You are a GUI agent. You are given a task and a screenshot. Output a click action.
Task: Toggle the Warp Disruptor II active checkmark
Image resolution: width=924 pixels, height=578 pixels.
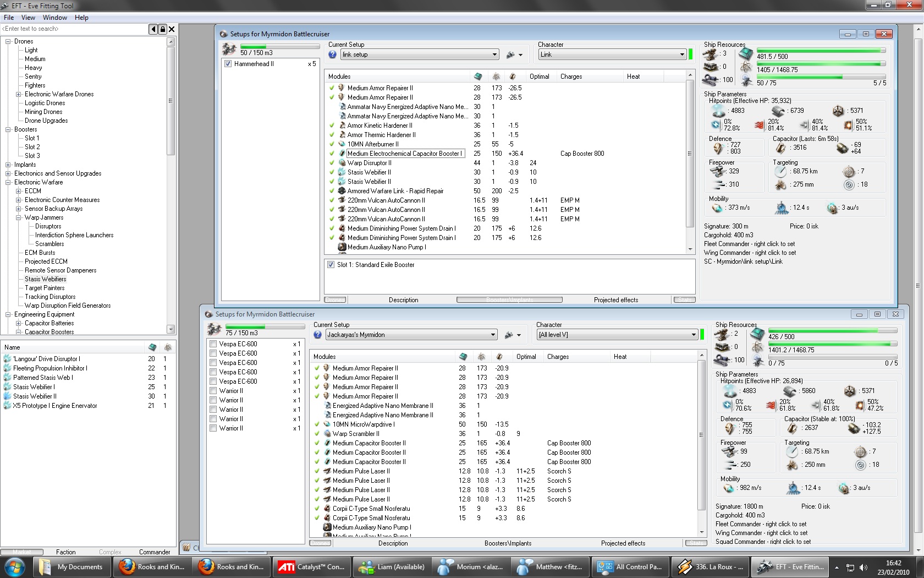tap(332, 163)
